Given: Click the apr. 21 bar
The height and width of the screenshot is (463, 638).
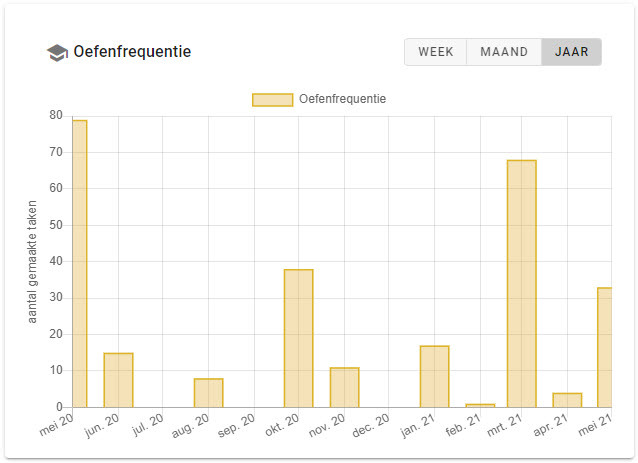Looking at the screenshot, I should pos(567,400).
